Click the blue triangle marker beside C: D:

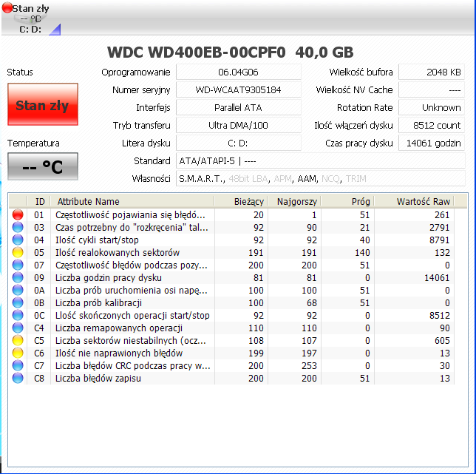[x=55, y=30]
